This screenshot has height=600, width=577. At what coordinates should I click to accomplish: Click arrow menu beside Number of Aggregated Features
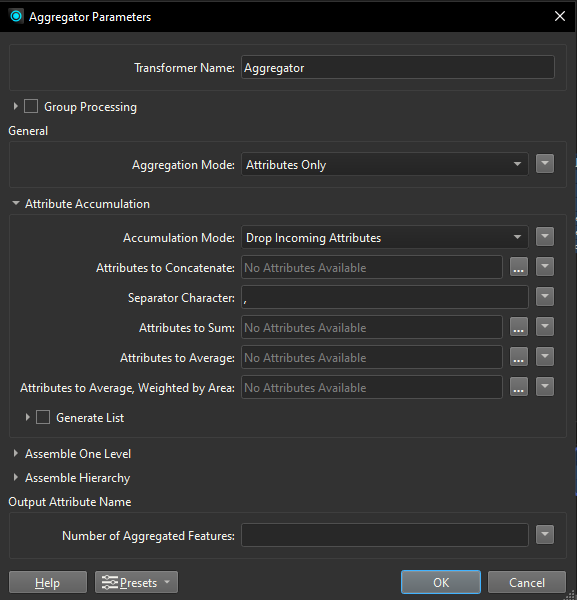pos(545,535)
